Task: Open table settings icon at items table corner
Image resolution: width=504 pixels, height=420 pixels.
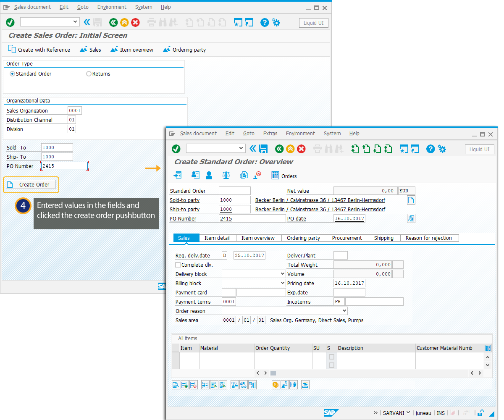Action: tap(488, 348)
